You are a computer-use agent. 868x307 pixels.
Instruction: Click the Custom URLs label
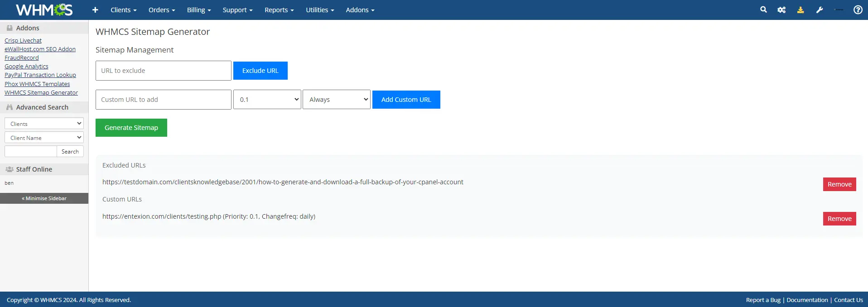coord(122,199)
